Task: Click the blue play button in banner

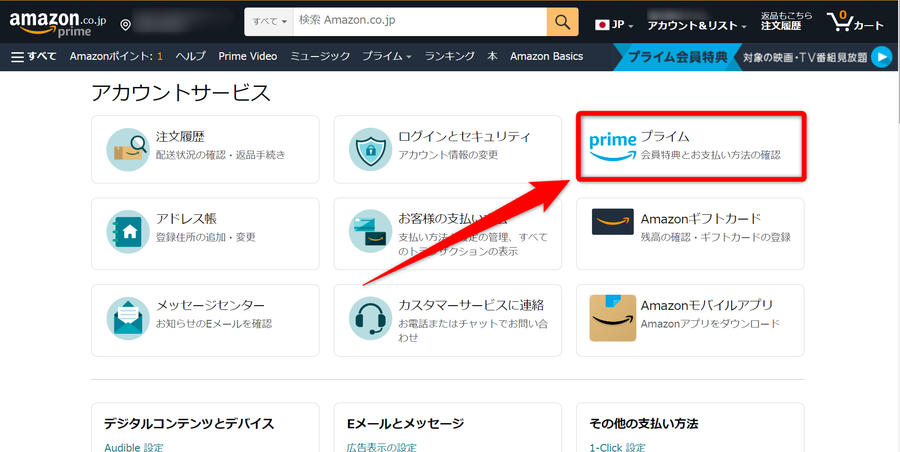Action: (881, 57)
